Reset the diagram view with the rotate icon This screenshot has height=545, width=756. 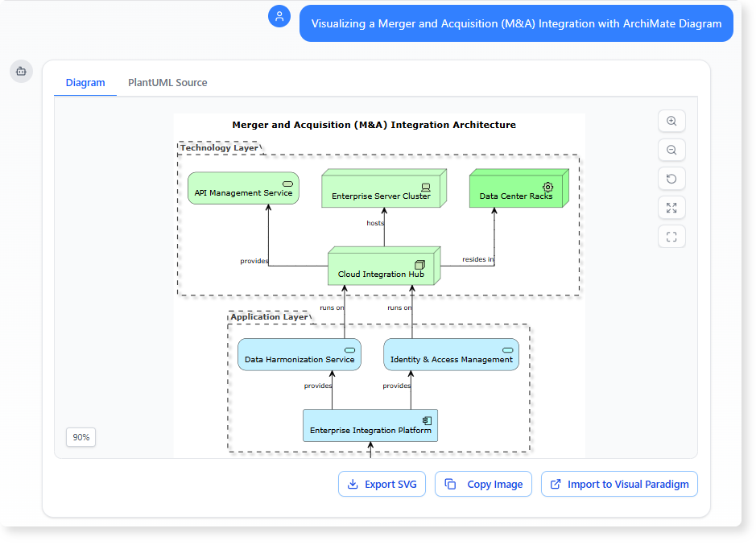(671, 178)
